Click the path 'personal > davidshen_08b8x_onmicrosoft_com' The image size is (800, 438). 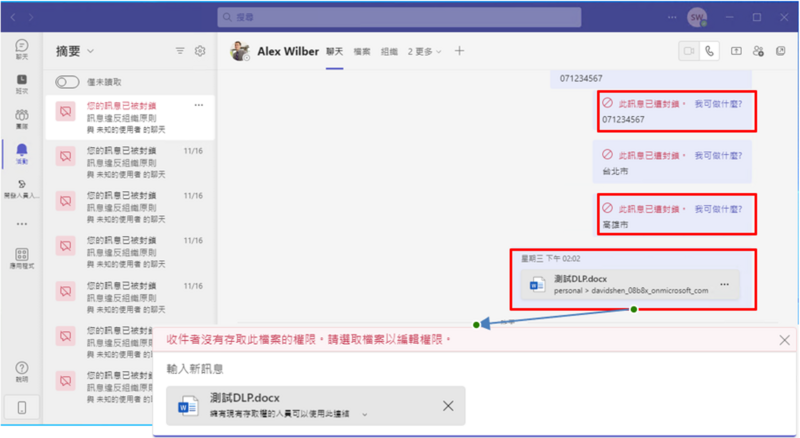point(631,290)
